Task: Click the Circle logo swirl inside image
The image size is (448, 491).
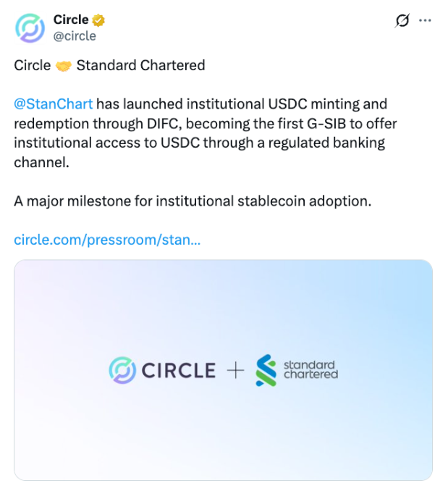Action: tap(122, 370)
